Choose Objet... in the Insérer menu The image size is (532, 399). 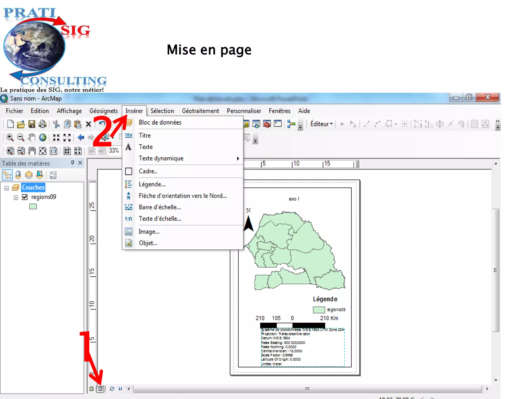point(183,243)
